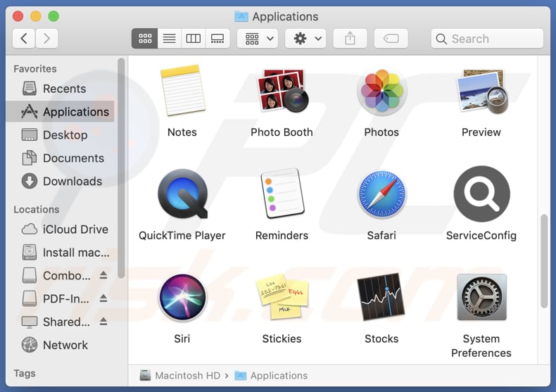The image size is (556, 392).
Task: Switch to list view
Action: point(169,38)
